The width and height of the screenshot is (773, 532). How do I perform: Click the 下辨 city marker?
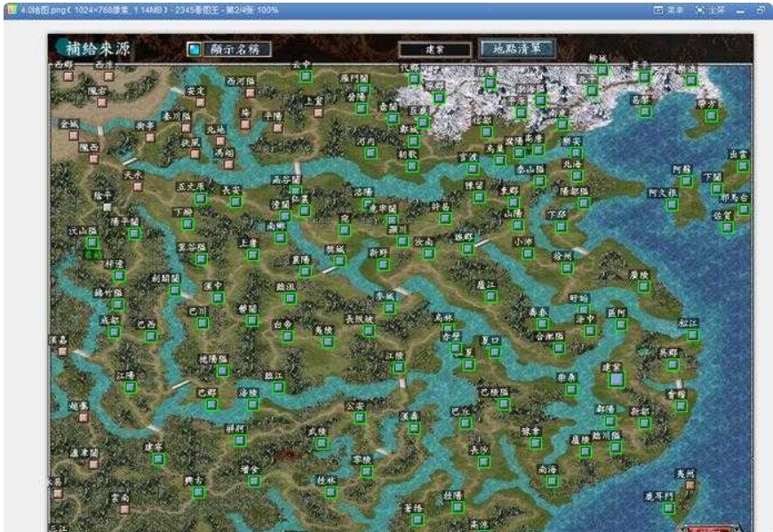tap(187, 224)
